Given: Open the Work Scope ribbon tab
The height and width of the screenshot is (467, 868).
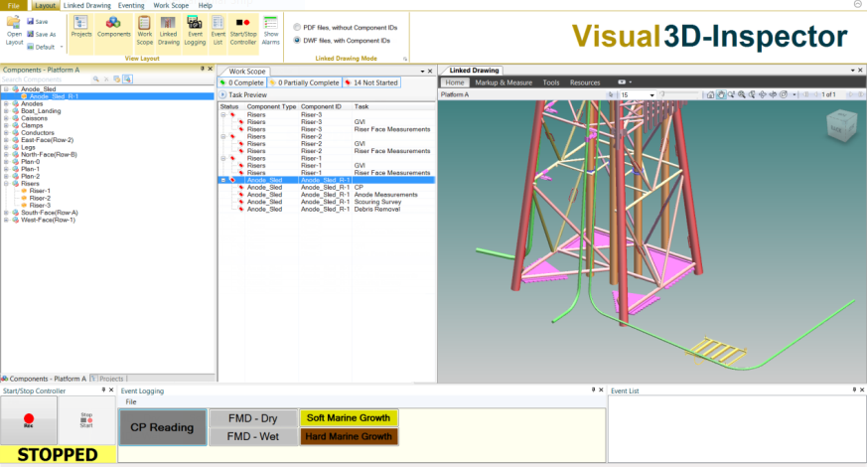Looking at the screenshot, I should (x=171, y=6).
